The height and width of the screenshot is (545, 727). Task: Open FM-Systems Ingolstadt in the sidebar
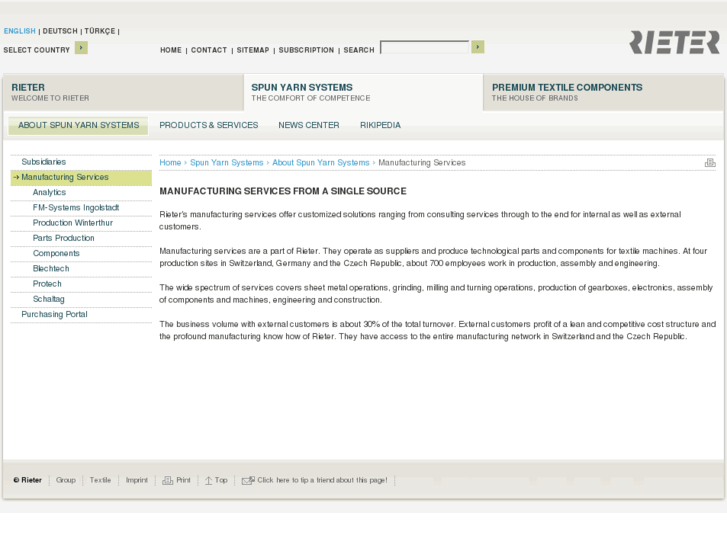coord(81,208)
